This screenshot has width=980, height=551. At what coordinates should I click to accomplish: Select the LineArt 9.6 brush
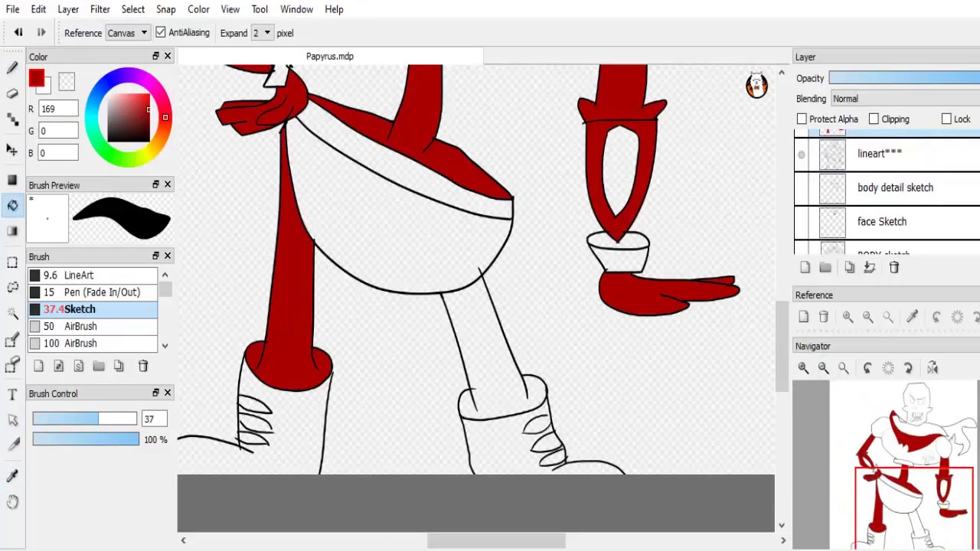coord(93,275)
